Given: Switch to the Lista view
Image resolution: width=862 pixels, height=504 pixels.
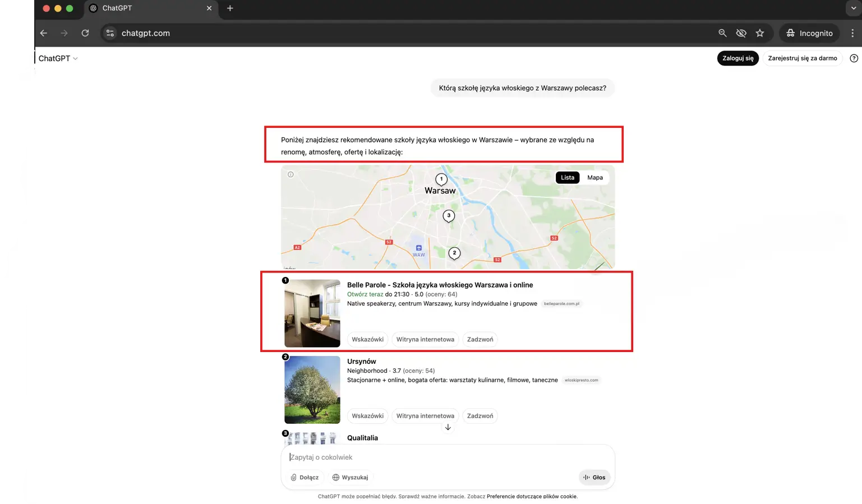Looking at the screenshot, I should (568, 178).
